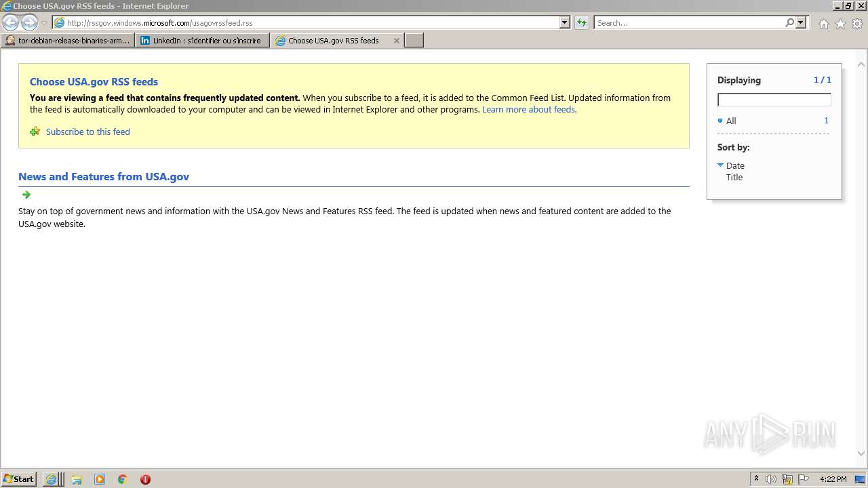Click the scroll down arrow on the page
Image resolution: width=868 pixels, height=488 pixels.
click(x=861, y=453)
